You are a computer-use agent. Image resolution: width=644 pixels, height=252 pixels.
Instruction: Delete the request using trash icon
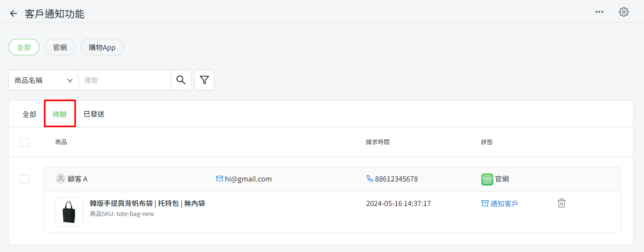tap(561, 203)
